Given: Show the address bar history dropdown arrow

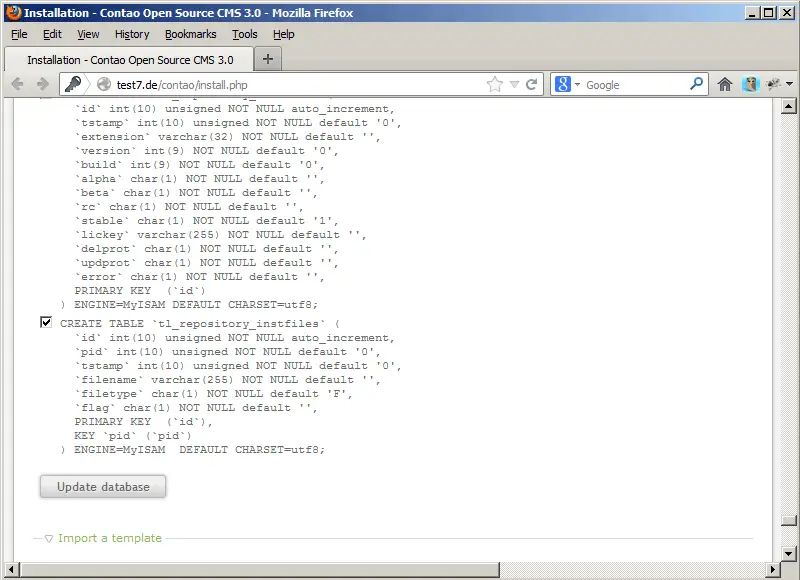Looking at the screenshot, I should pos(514,85).
